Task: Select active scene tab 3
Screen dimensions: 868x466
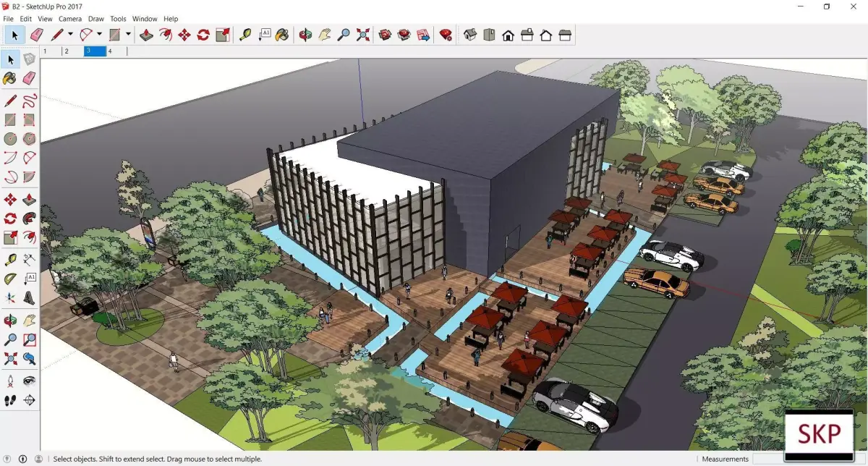Action: point(95,51)
